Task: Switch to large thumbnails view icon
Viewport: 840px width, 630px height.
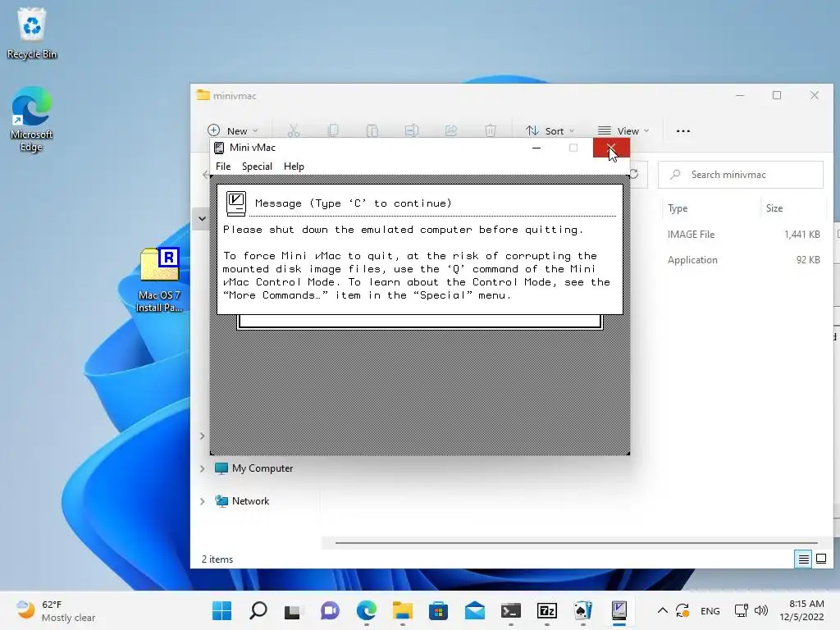Action: 820,559
